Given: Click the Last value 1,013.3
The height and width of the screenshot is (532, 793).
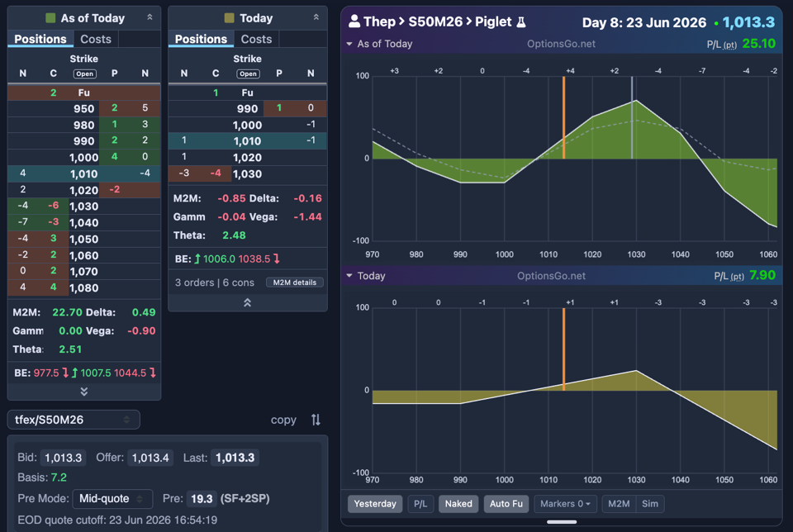Looking at the screenshot, I should pyautogui.click(x=235, y=458).
